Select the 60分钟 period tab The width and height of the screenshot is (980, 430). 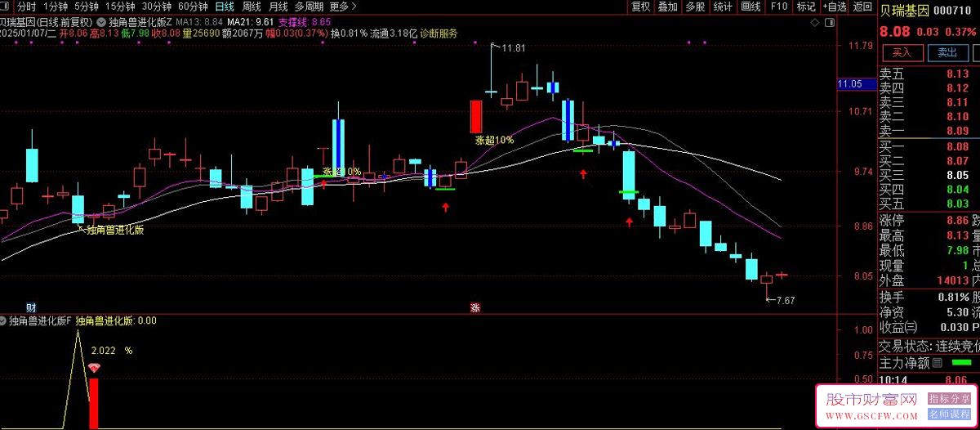(x=193, y=7)
